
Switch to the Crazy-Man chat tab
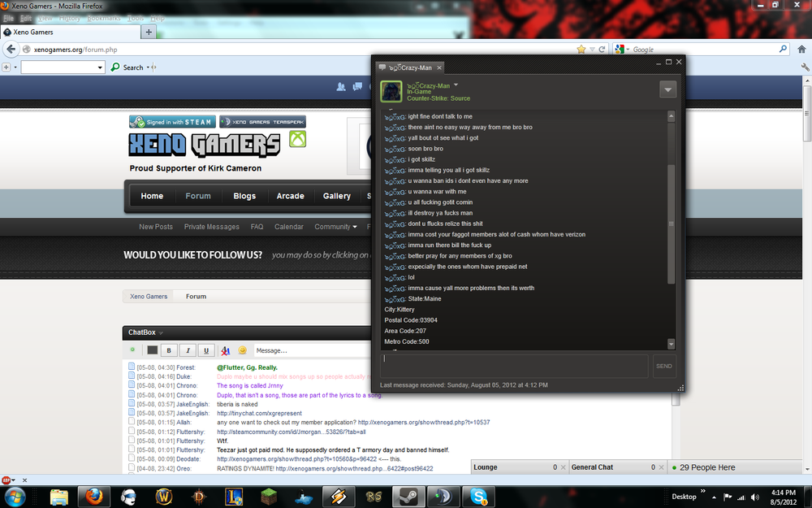[x=410, y=67]
